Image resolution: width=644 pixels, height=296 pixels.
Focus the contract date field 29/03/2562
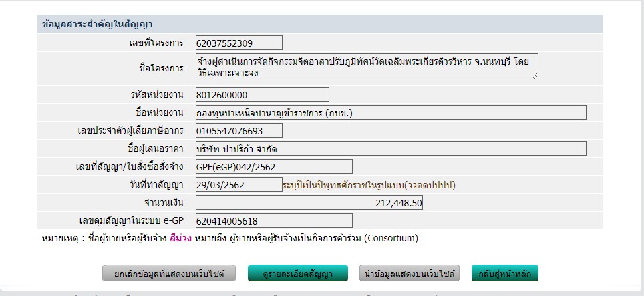[238, 184]
